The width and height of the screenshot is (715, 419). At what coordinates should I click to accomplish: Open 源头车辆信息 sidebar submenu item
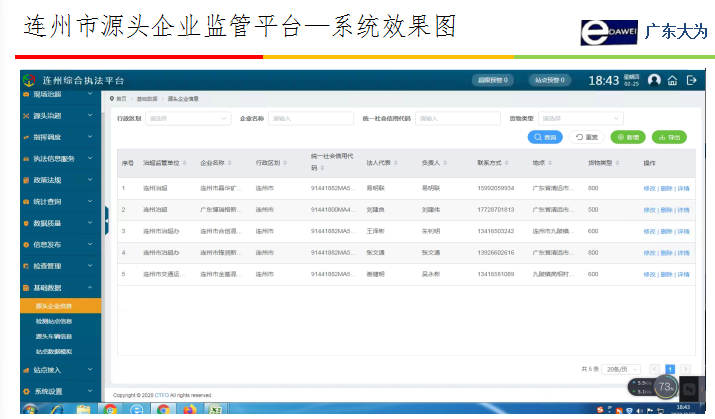click(x=53, y=336)
